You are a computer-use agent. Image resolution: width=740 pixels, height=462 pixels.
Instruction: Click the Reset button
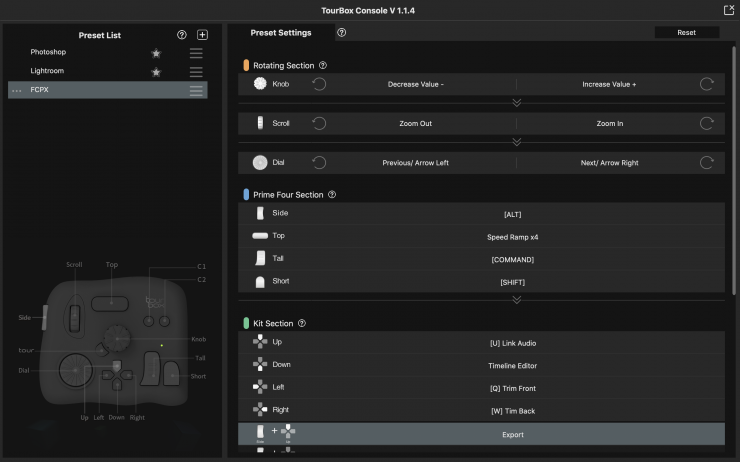coord(686,33)
